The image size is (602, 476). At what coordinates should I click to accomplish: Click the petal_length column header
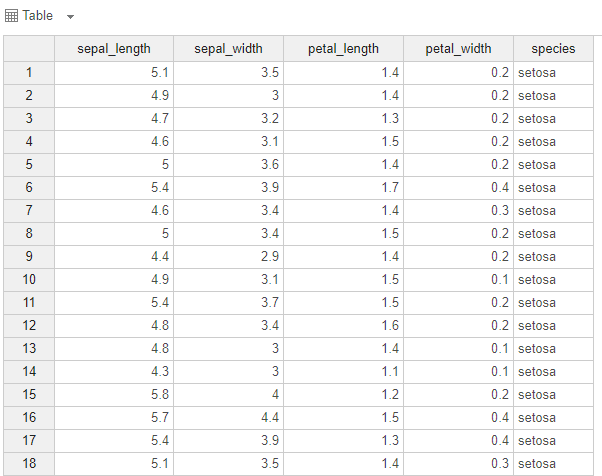pos(343,49)
